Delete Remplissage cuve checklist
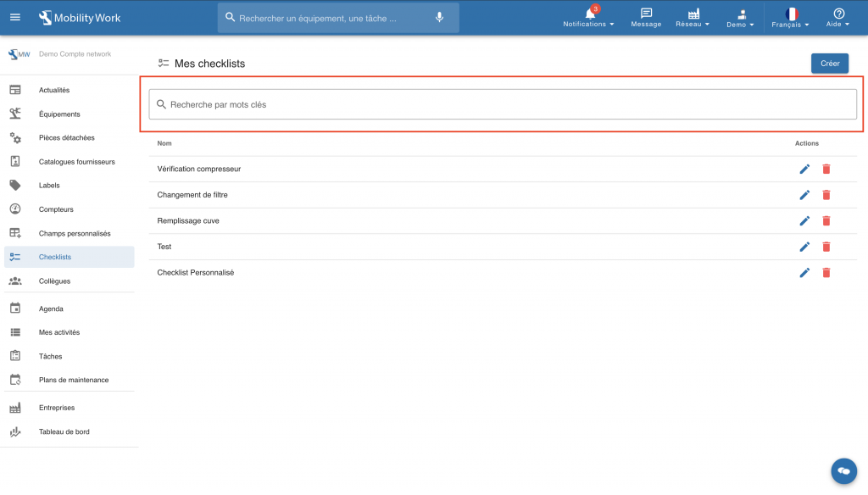 (x=826, y=221)
